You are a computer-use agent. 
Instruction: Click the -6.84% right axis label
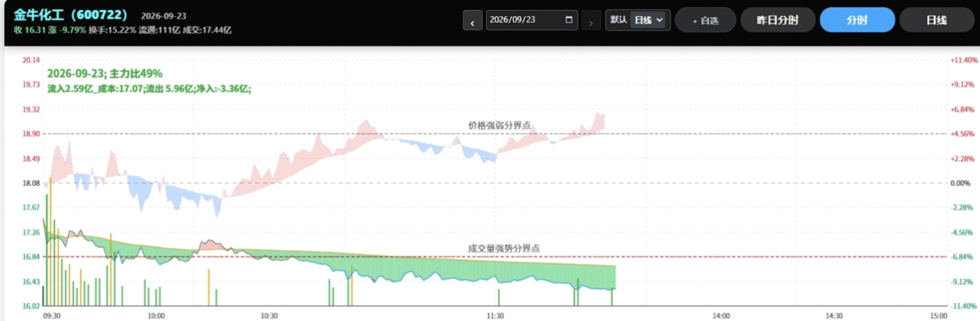[961, 257]
